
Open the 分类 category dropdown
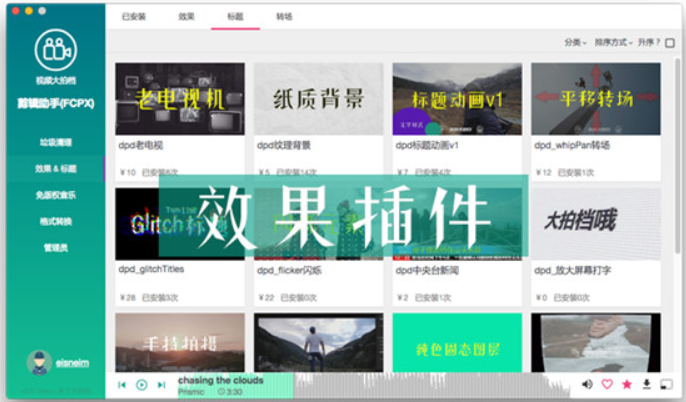tap(574, 42)
